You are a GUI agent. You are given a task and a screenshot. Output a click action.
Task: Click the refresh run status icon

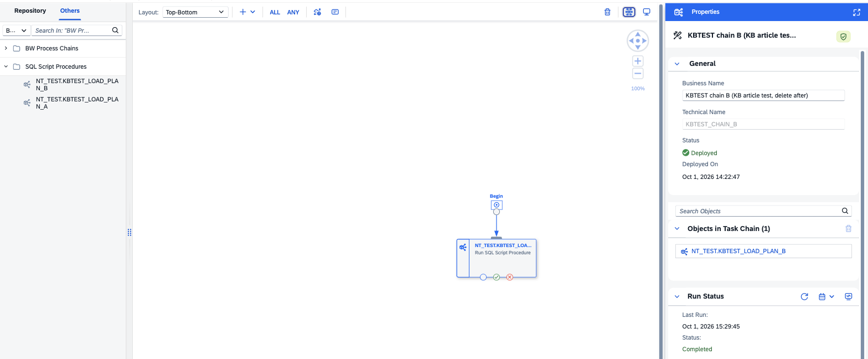[804, 296]
